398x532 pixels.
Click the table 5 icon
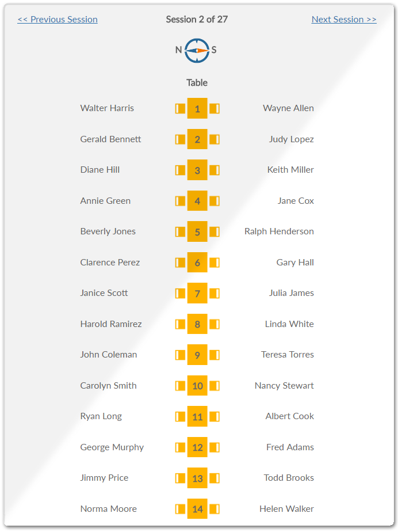197,231
